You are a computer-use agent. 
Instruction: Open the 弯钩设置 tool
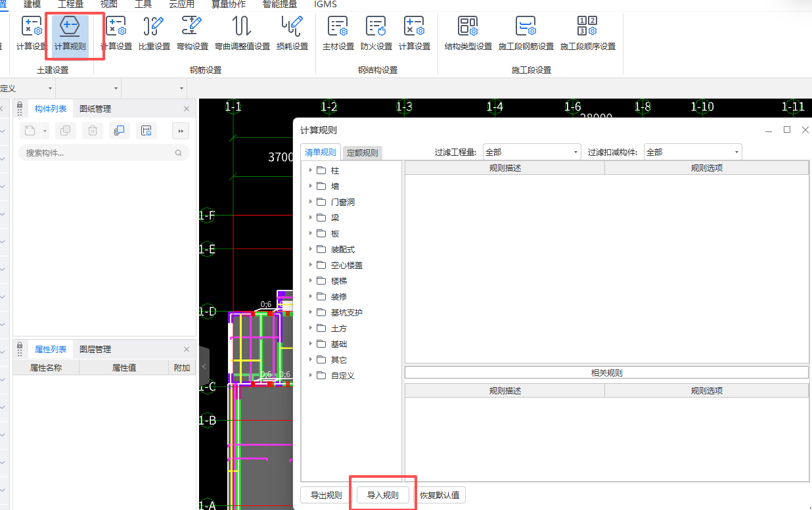(191, 33)
